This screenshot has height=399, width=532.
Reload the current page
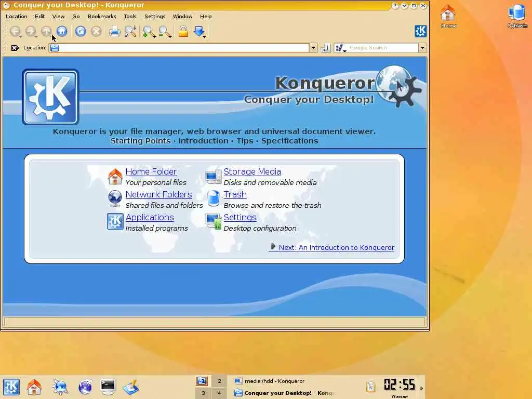click(81, 32)
